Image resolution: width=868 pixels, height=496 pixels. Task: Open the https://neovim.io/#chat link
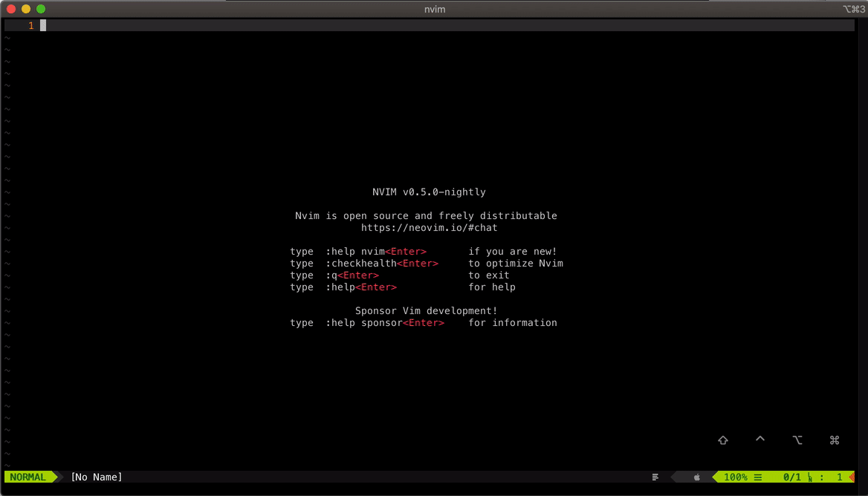(x=429, y=228)
